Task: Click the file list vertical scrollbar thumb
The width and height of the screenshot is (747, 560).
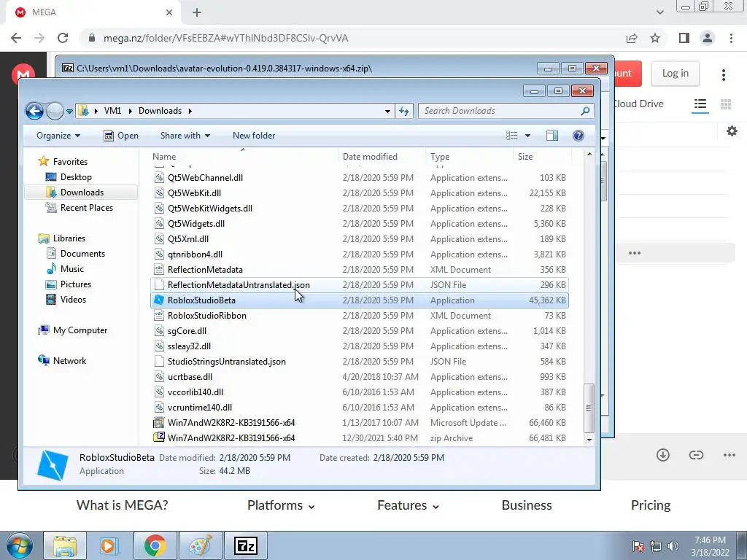Action: pyautogui.click(x=589, y=408)
